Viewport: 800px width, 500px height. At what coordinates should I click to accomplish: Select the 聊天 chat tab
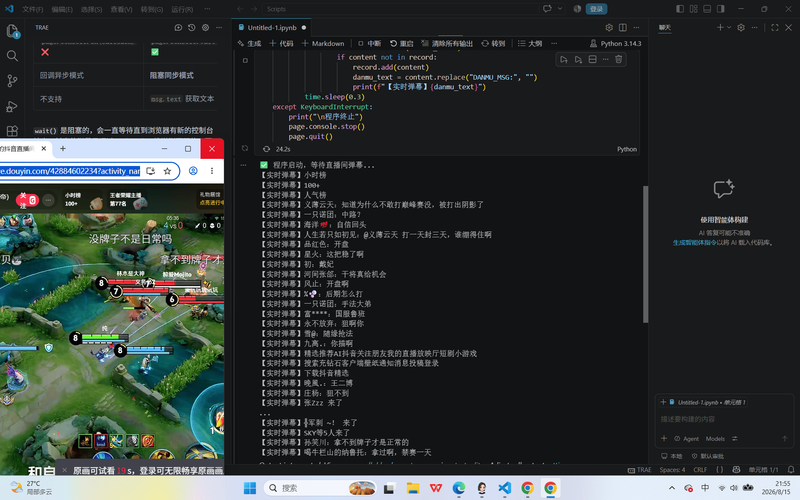point(665,28)
